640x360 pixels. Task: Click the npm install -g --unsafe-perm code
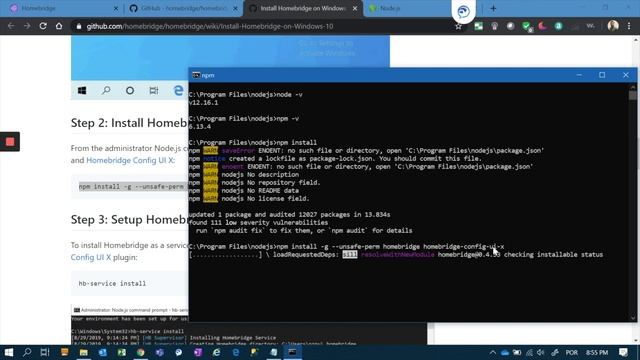[x=131, y=187]
